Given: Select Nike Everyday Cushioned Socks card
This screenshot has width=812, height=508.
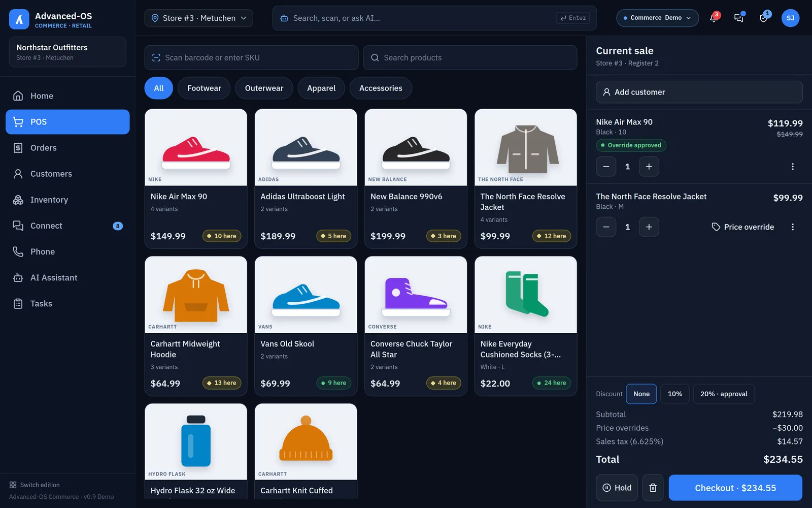Looking at the screenshot, I should point(526,326).
